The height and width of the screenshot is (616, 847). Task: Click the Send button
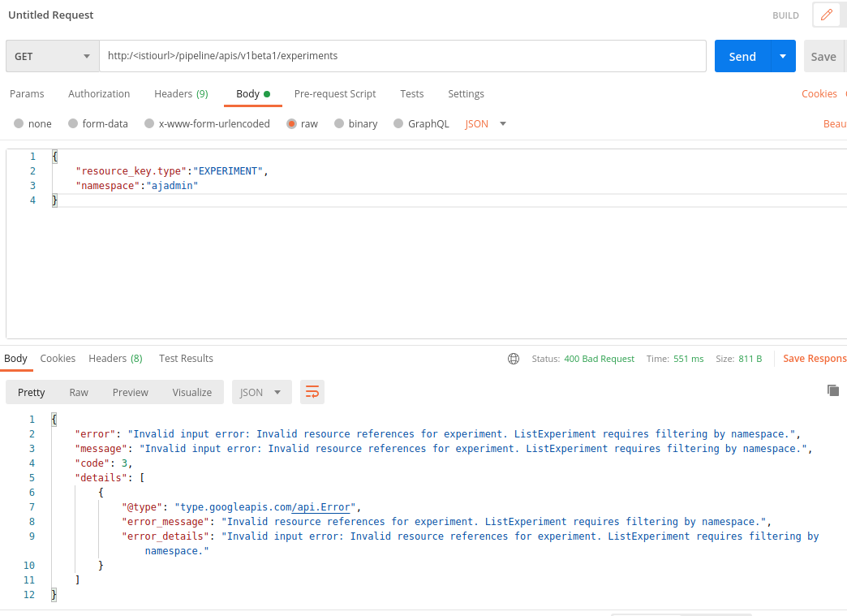click(x=742, y=56)
